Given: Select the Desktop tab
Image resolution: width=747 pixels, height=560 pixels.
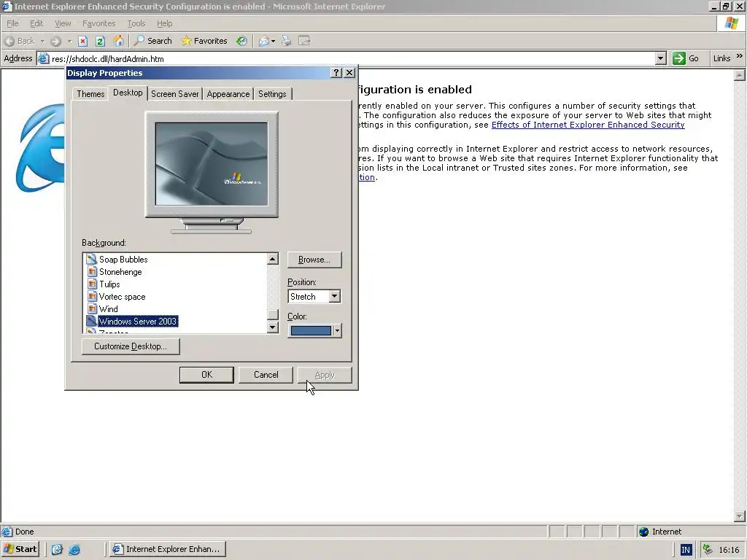Looking at the screenshot, I should coord(128,93).
